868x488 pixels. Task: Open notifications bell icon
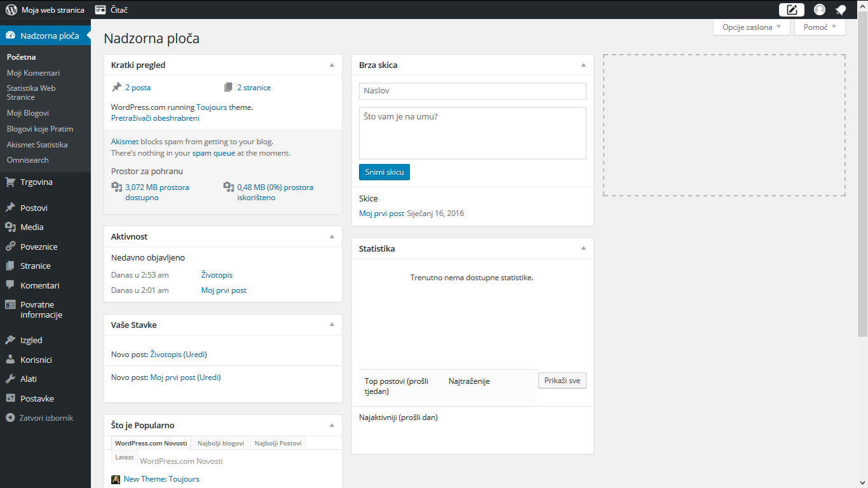point(841,10)
